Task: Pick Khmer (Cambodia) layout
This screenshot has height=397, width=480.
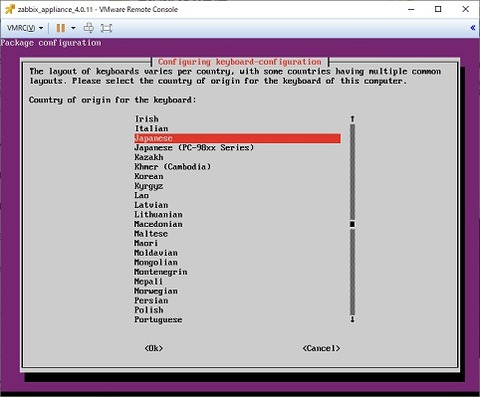Action: click(173, 167)
